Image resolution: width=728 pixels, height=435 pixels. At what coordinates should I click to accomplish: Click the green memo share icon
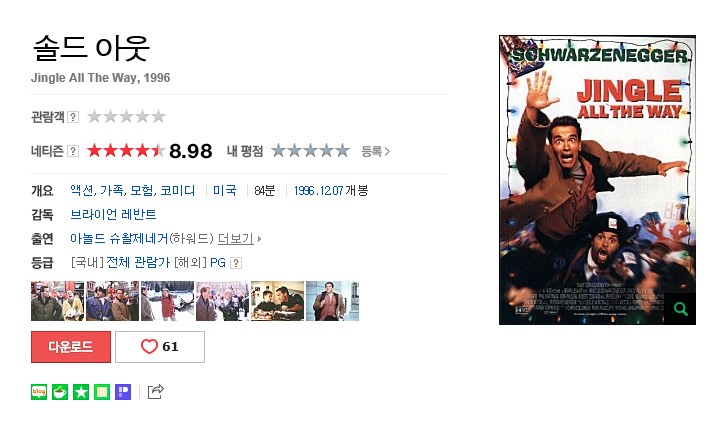(x=102, y=392)
